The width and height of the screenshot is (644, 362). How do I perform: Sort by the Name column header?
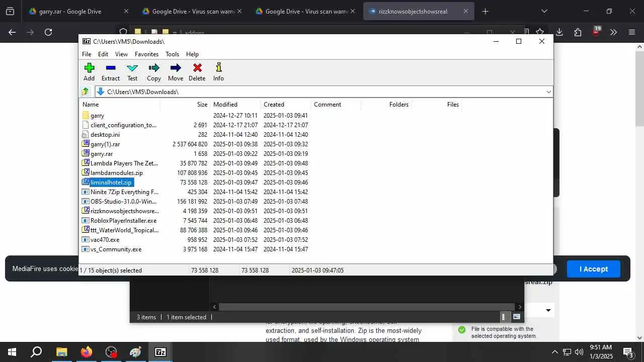(120, 105)
